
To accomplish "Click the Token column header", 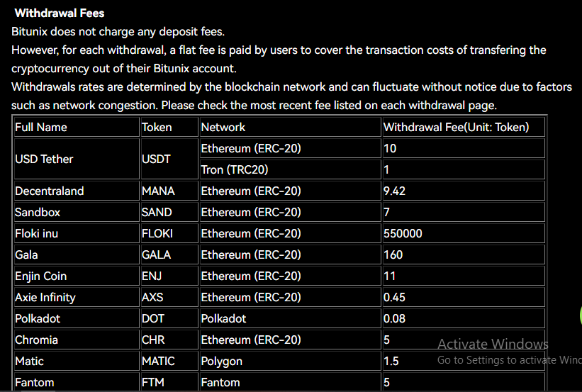I will [157, 127].
